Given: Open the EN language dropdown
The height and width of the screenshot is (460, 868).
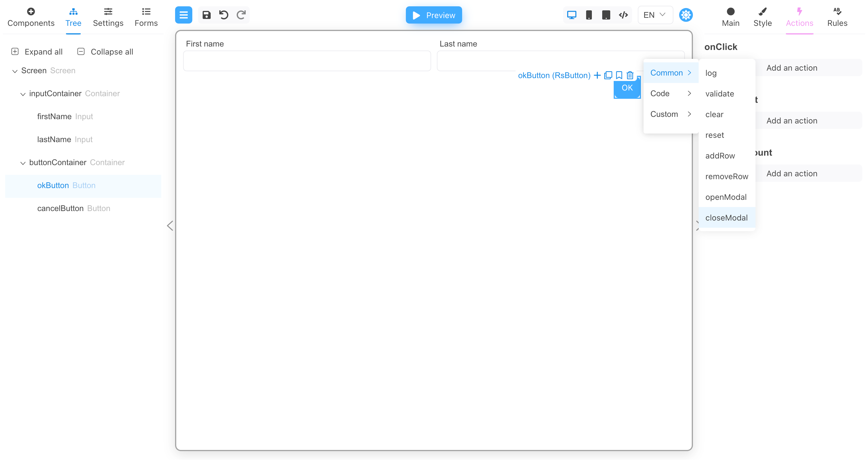Looking at the screenshot, I should pos(654,15).
